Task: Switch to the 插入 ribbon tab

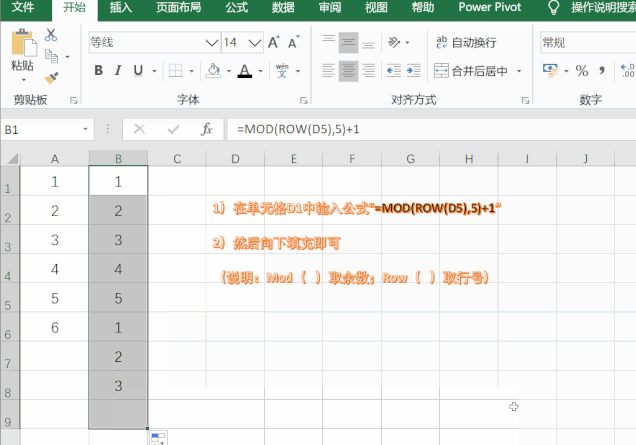Action: (120, 8)
